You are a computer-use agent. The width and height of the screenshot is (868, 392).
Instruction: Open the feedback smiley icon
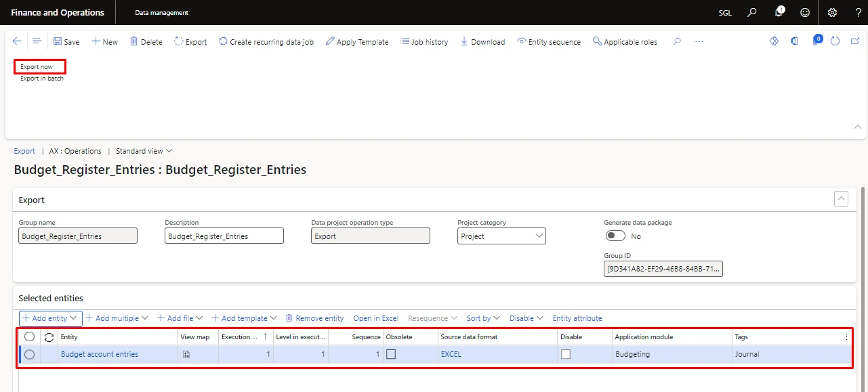coord(805,12)
